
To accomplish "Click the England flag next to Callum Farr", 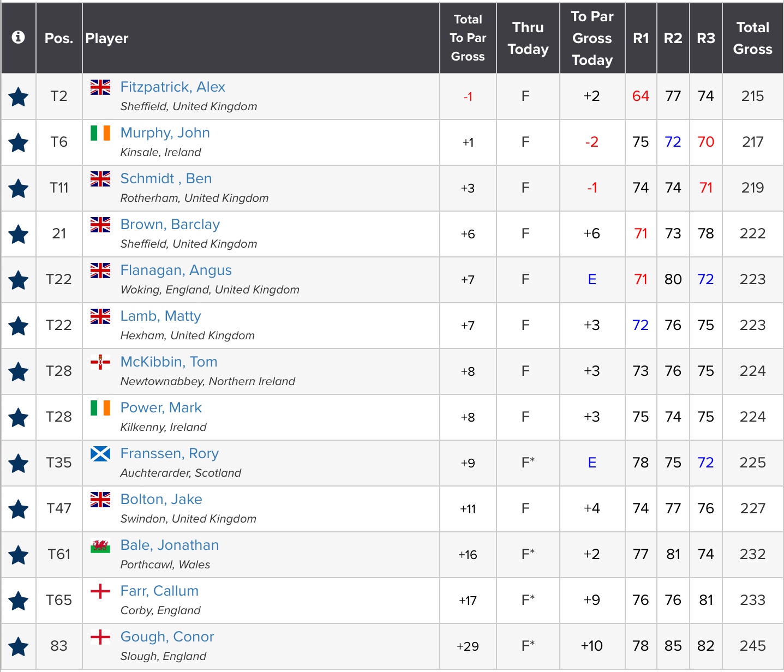I will [100, 591].
